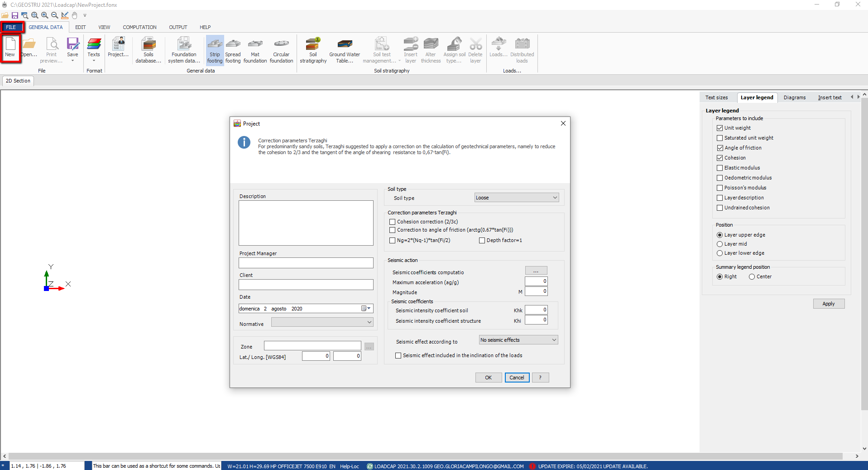The width and height of the screenshot is (868, 470).
Task: Open Seismic effect according to dropdown
Action: click(x=518, y=340)
